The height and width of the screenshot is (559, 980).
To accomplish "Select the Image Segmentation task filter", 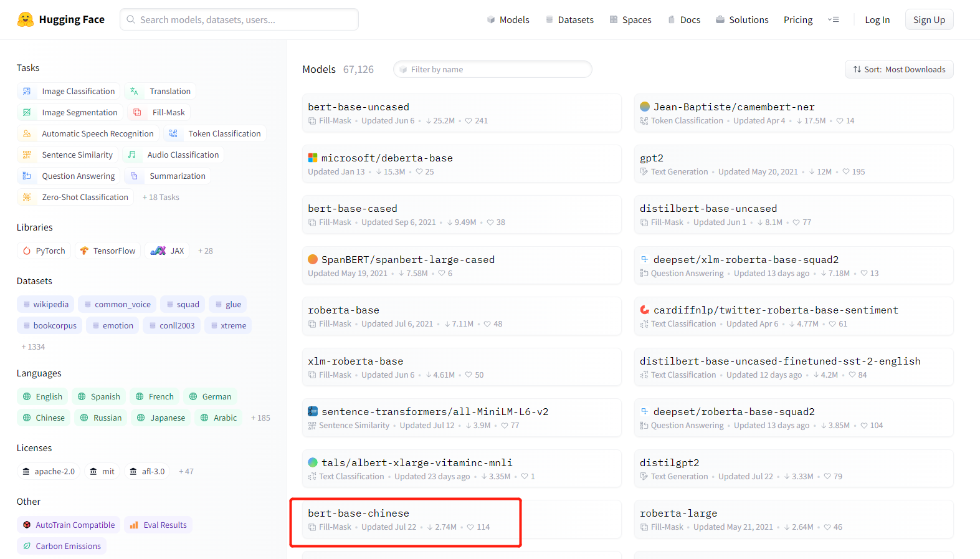I will pyautogui.click(x=70, y=113).
